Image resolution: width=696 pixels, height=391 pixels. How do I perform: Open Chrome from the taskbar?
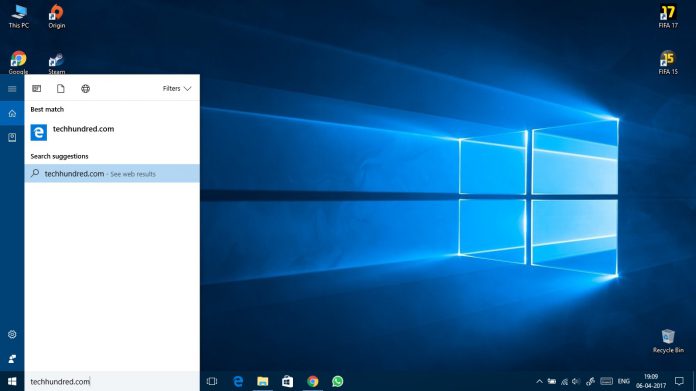[312, 381]
